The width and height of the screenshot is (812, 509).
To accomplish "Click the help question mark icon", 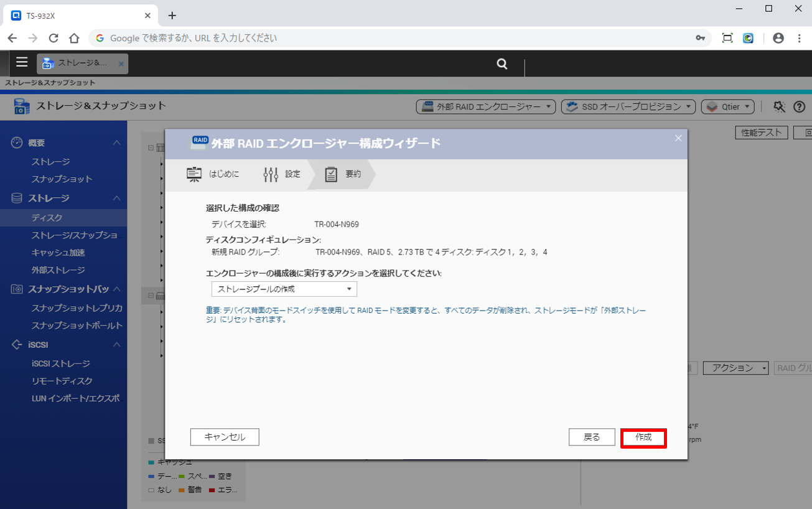I will pyautogui.click(x=799, y=107).
